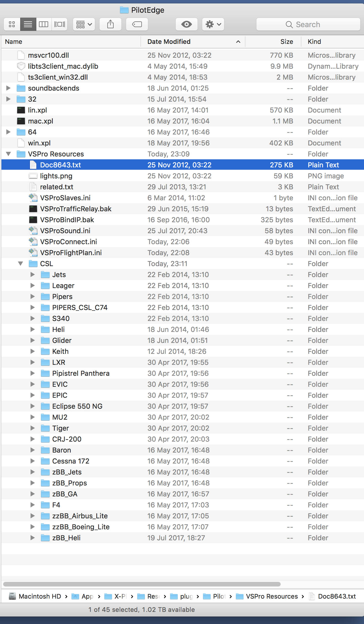The height and width of the screenshot is (624, 364).
Task: Select the ts3client_win32.dll file icon
Action: point(21,77)
